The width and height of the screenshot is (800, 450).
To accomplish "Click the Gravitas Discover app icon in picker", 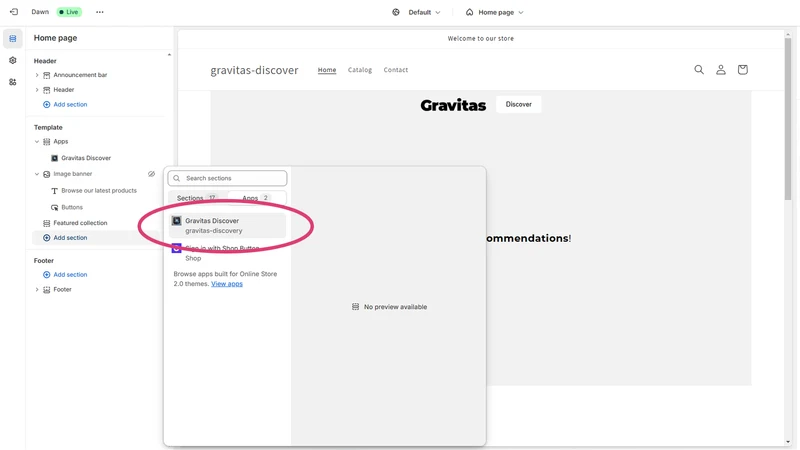I will coord(177,221).
